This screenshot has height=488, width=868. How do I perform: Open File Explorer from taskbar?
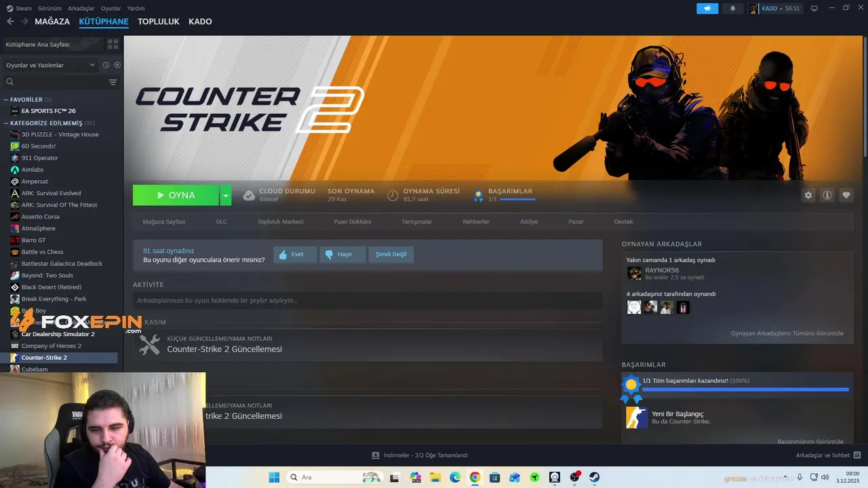pyautogui.click(x=435, y=477)
